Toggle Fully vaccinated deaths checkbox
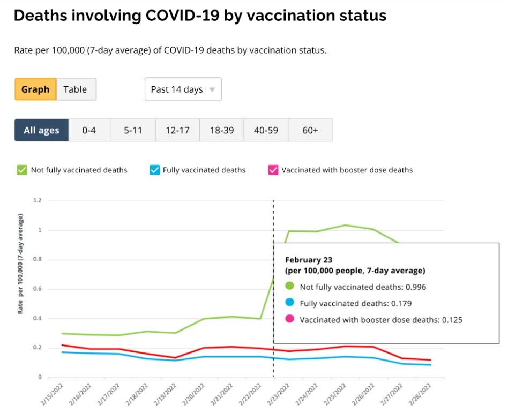The image size is (508, 420). point(154,170)
